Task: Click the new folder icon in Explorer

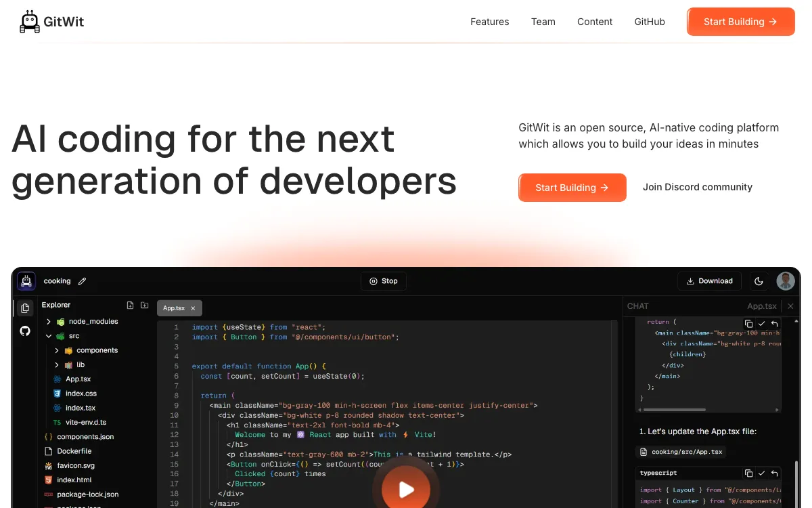Action: coord(144,305)
